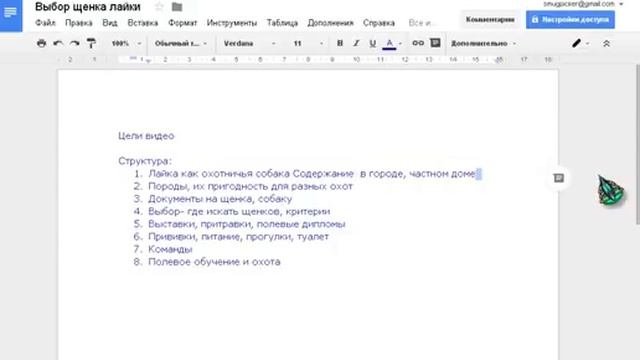Screen dimensions: 640x360
Task: Click list item Команды
Action: tap(170, 249)
